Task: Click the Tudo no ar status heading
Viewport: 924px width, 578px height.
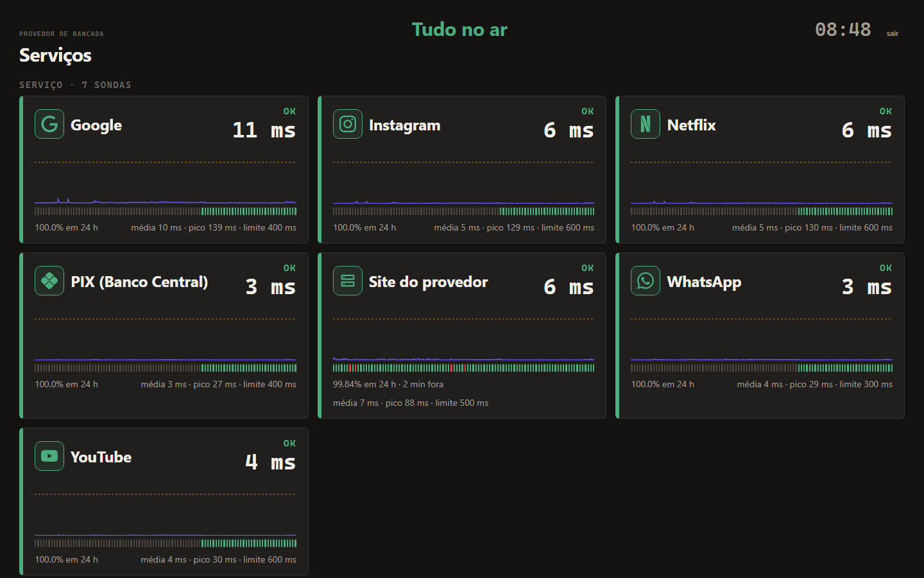Action: (x=459, y=30)
